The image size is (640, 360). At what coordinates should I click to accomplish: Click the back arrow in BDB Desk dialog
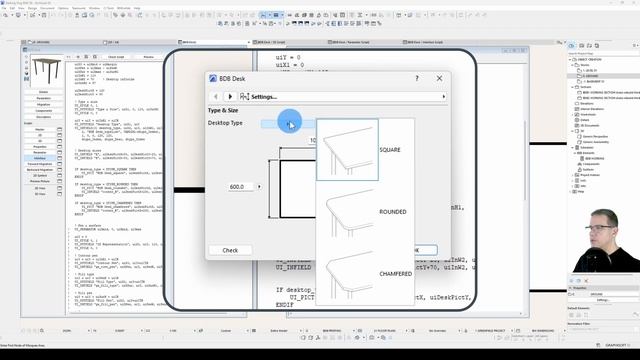click(216, 97)
